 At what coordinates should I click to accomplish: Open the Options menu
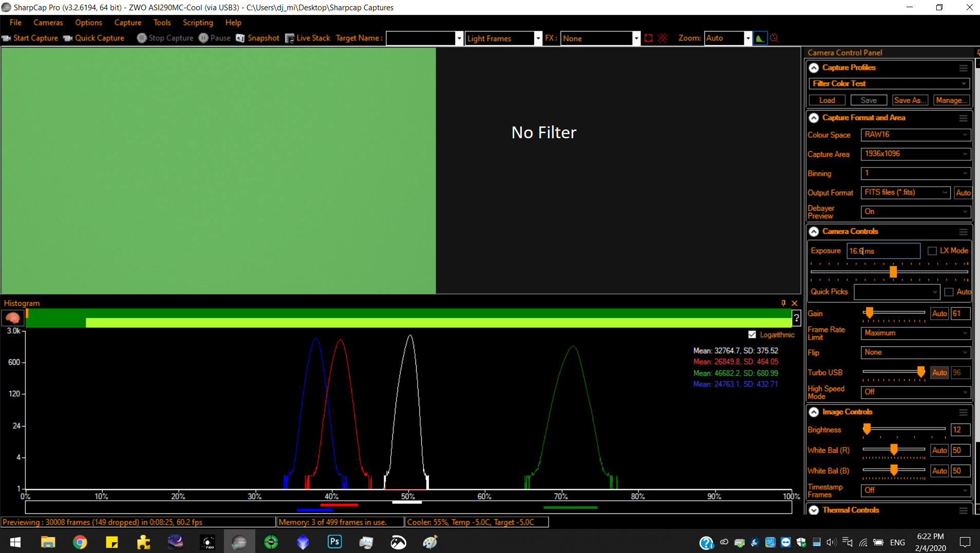pyautogui.click(x=88, y=23)
